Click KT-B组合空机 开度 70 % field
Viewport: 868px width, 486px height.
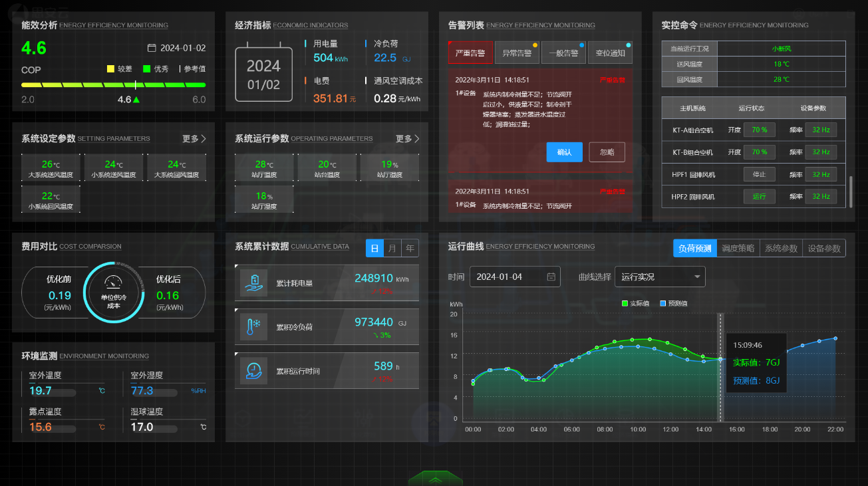(x=759, y=152)
